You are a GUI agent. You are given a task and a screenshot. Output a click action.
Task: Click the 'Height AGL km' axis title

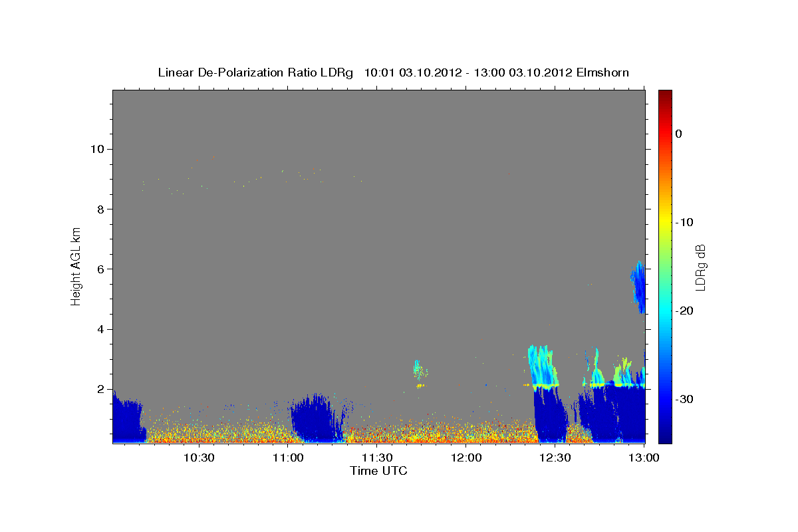click(x=76, y=265)
